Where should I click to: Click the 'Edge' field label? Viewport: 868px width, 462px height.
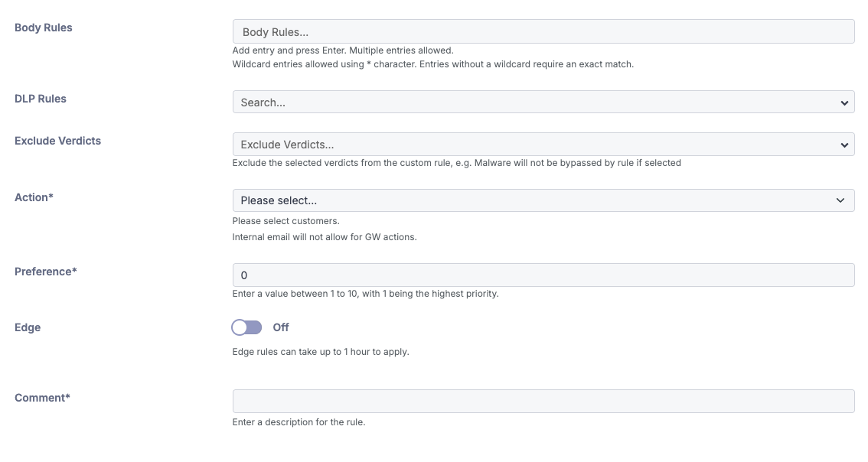tap(28, 327)
